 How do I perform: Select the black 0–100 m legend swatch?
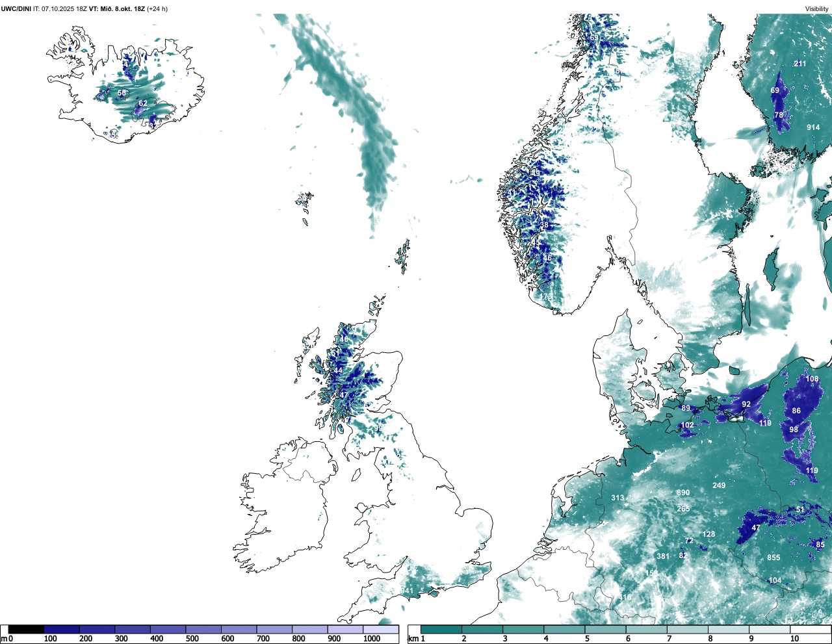(27, 629)
